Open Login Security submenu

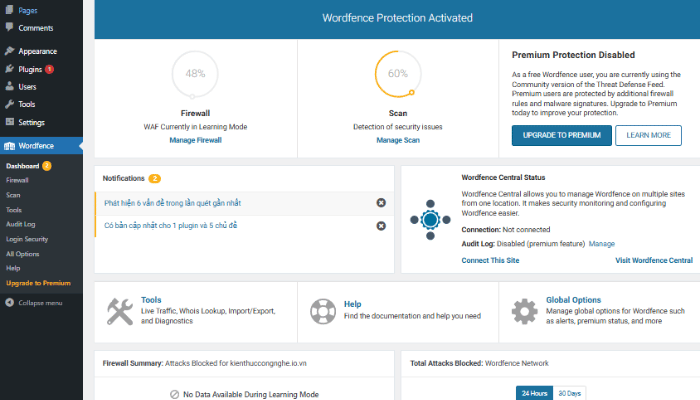27,239
